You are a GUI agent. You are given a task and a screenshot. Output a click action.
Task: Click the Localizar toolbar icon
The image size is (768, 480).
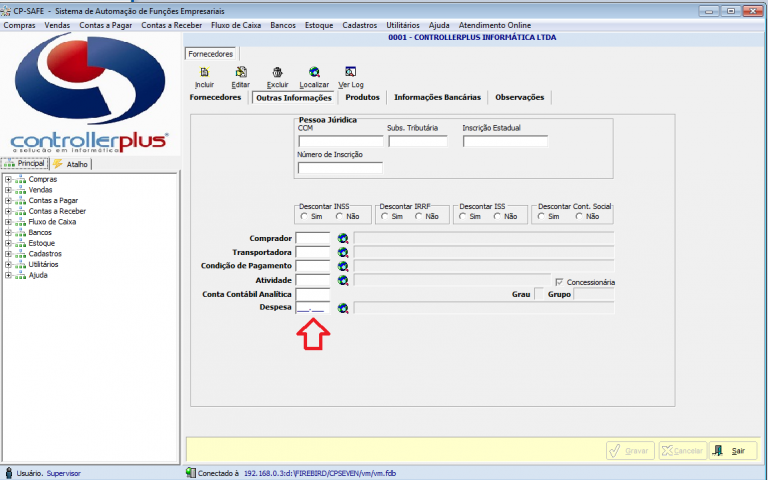314,72
